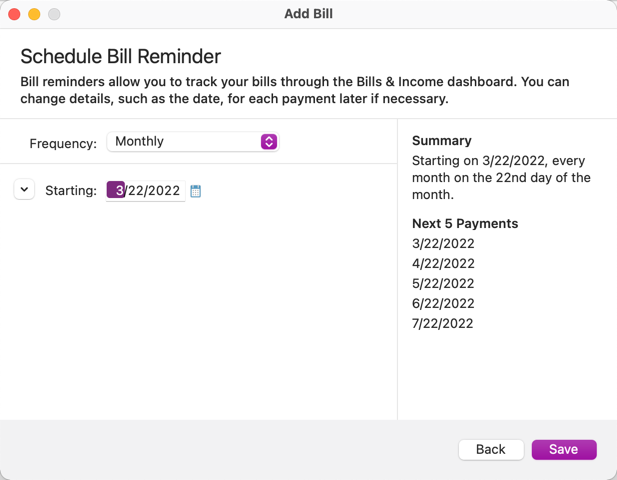Expand the chevron beside Starting
This screenshot has height=480, width=617.
24,189
